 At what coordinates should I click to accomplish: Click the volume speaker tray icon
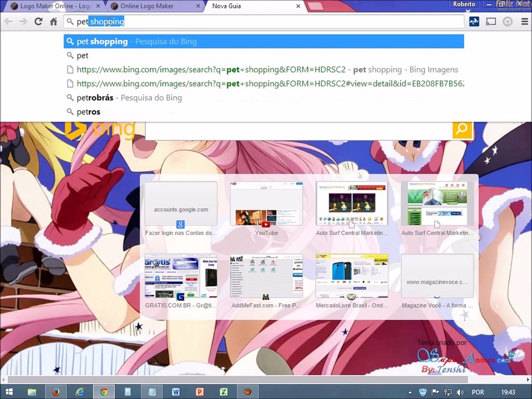(460, 392)
